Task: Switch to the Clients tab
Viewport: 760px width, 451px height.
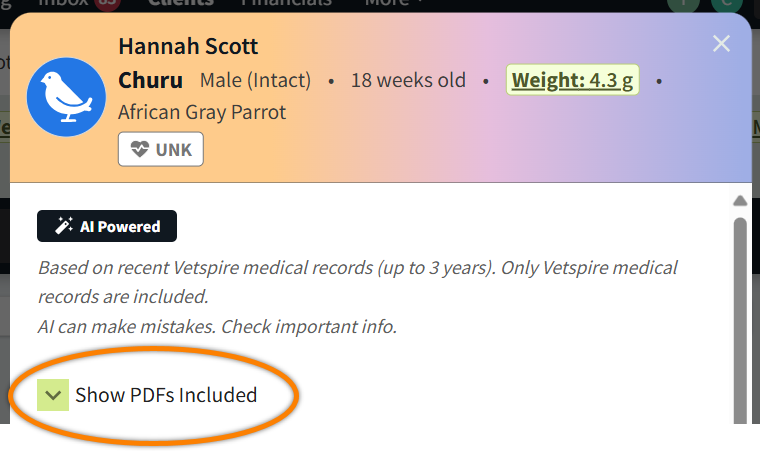Action: pyautogui.click(x=180, y=3)
